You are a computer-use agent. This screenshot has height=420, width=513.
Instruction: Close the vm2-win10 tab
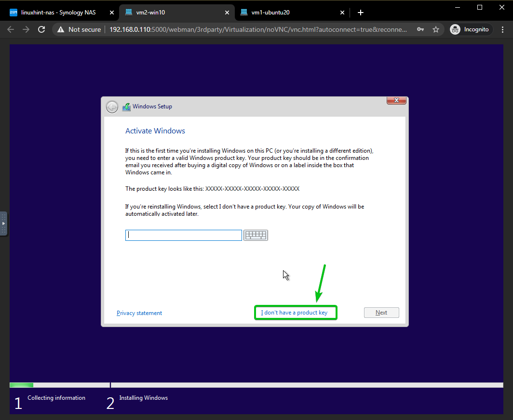[227, 13]
